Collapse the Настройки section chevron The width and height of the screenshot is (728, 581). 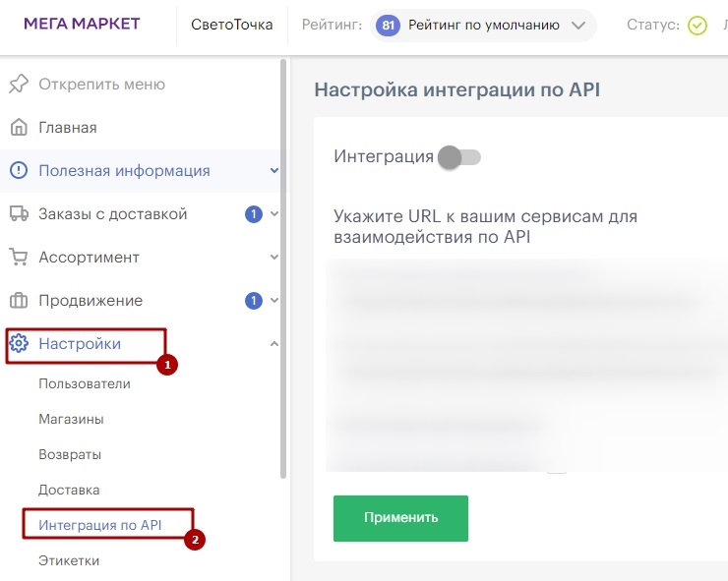tap(274, 343)
